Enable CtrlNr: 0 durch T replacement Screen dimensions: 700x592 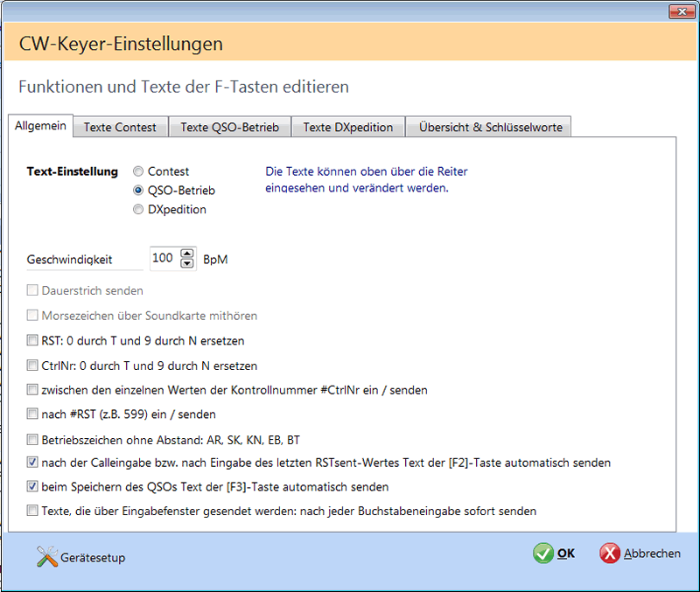point(32,366)
